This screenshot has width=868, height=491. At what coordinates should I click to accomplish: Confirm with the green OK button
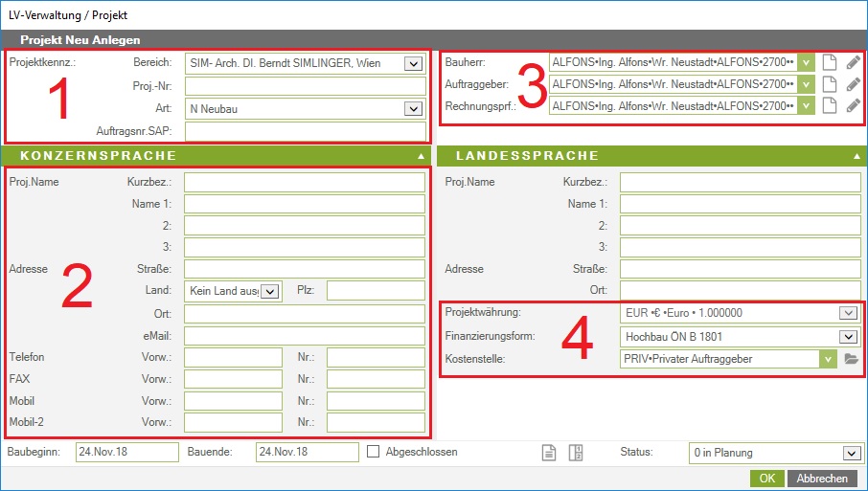pyautogui.click(x=766, y=479)
